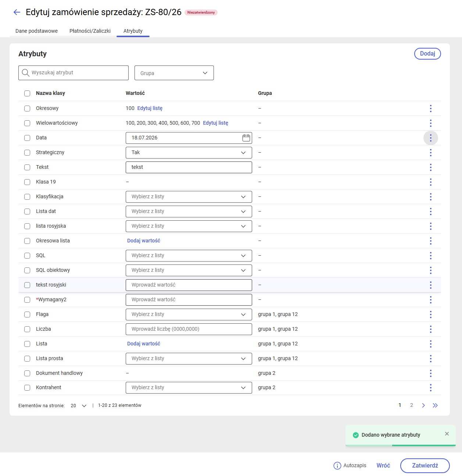Open calendar picker in Data field
The height and width of the screenshot is (476, 462).
[x=246, y=138]
